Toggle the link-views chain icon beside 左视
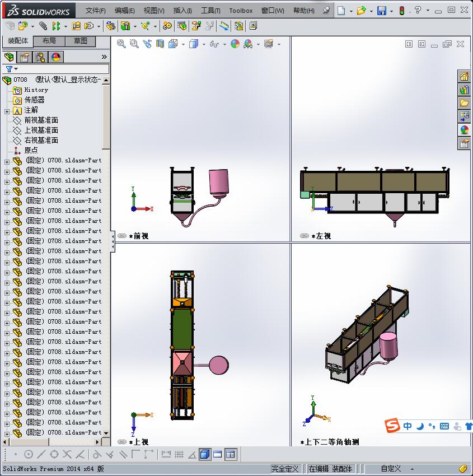 coord(305,236)
